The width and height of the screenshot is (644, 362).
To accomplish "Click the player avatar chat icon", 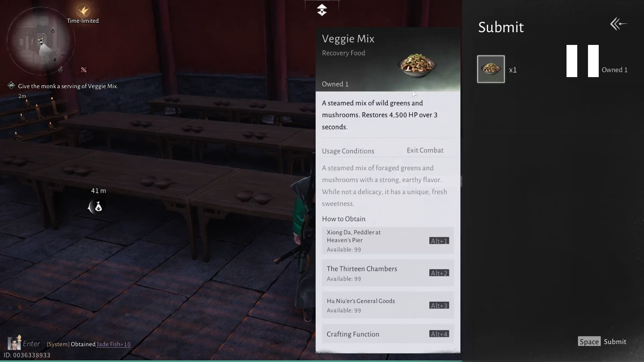I will 14,343.
